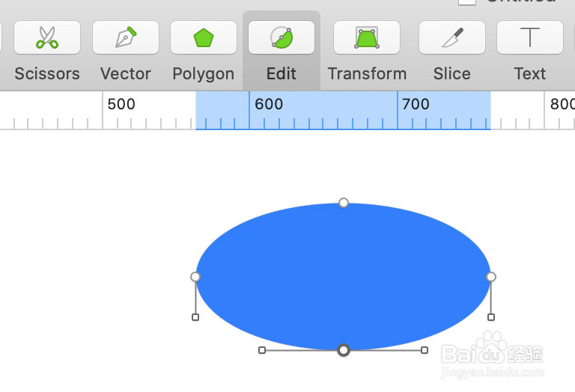Click the left end of bottom bezier handle
Screen dimensions: 575x392
[262, 350]
